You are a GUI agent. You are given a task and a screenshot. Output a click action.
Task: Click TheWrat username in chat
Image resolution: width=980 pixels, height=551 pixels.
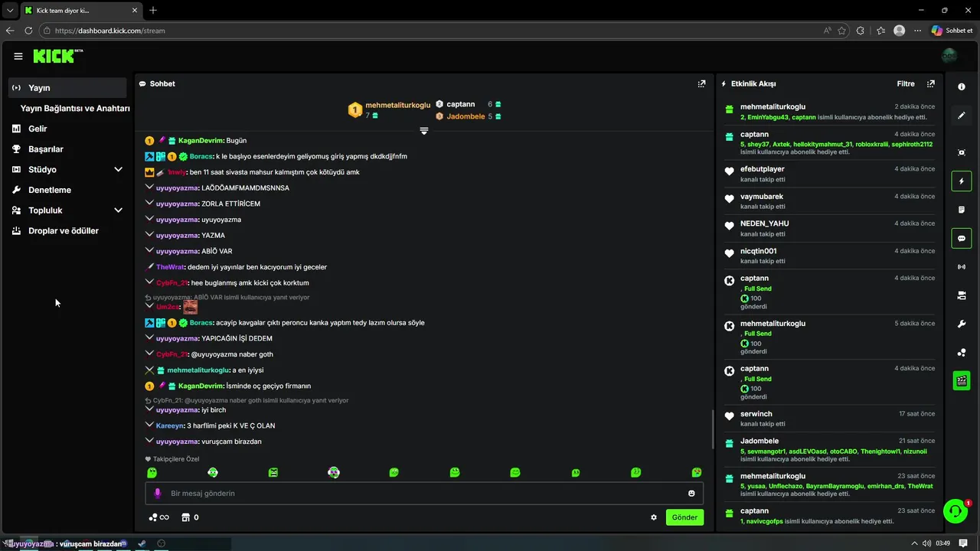pyautogui.click(x=170, y=267)
